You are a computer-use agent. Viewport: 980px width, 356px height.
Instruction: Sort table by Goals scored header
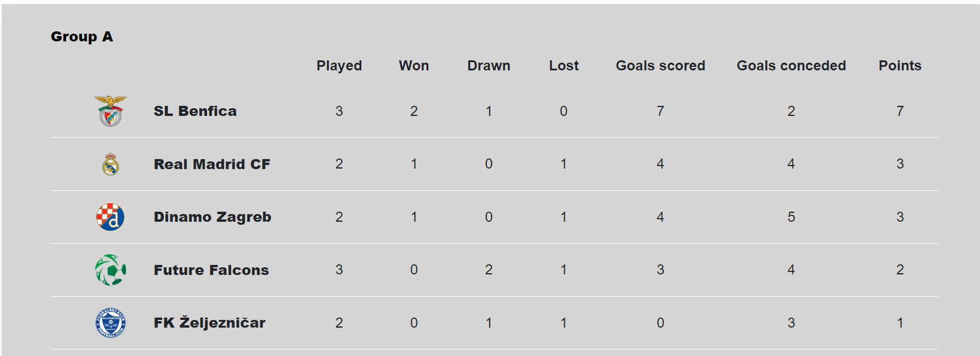pyautogui.click(x=660, y=66)
